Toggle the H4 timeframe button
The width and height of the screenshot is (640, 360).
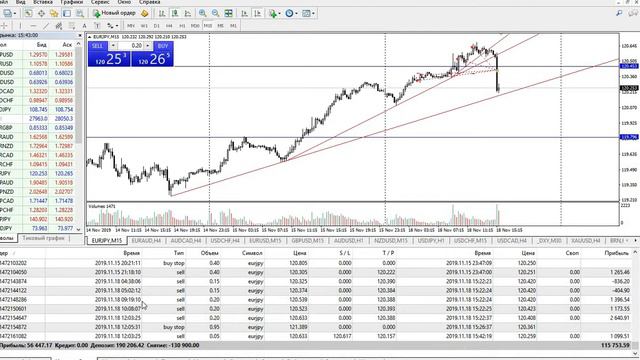coord(169,26)
